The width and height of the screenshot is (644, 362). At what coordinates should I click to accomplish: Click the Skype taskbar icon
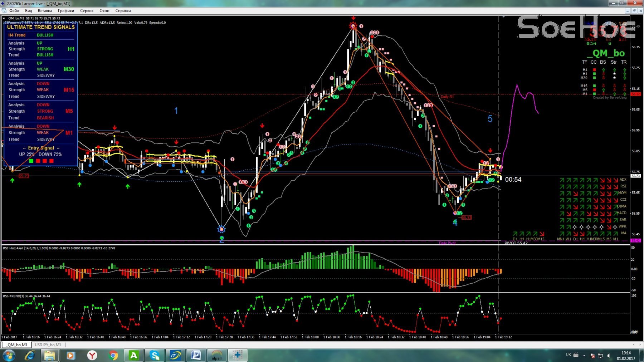pos(155,355)
